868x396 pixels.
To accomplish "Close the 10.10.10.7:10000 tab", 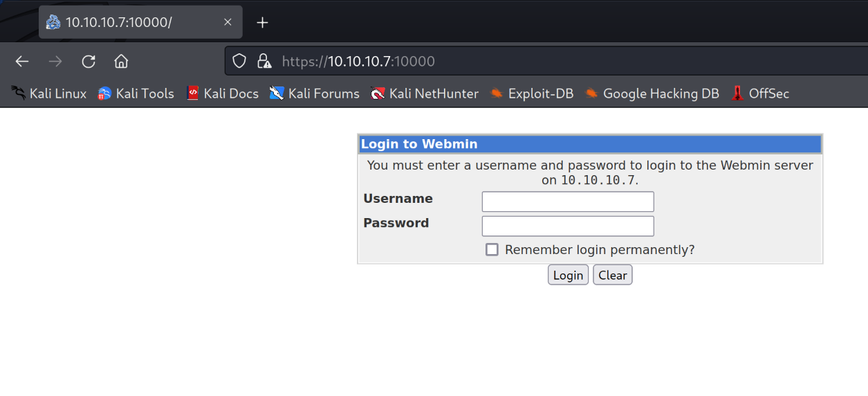I will point(228,22).
